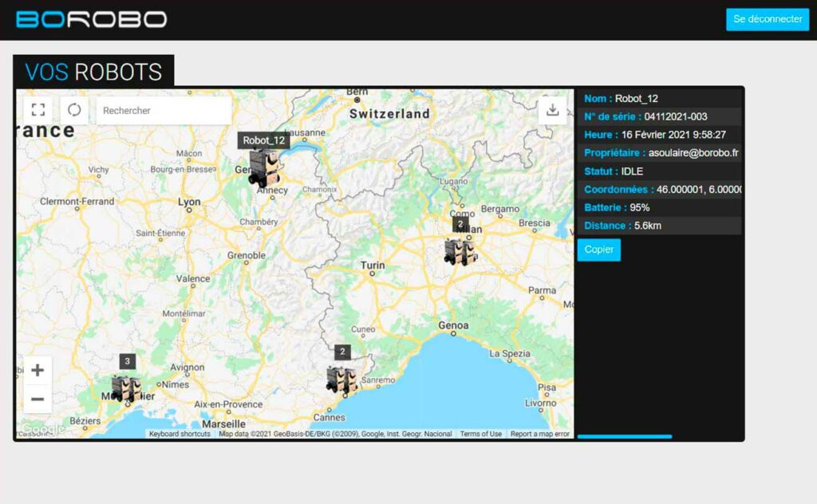Click the download icon on map
Image resolution: width=817 pixels, height=504 pixels.
click(x=552, y=110)
